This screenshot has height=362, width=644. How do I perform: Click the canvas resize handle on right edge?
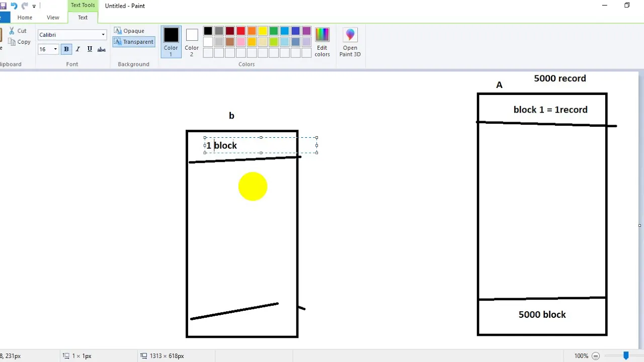pos(640,225)
